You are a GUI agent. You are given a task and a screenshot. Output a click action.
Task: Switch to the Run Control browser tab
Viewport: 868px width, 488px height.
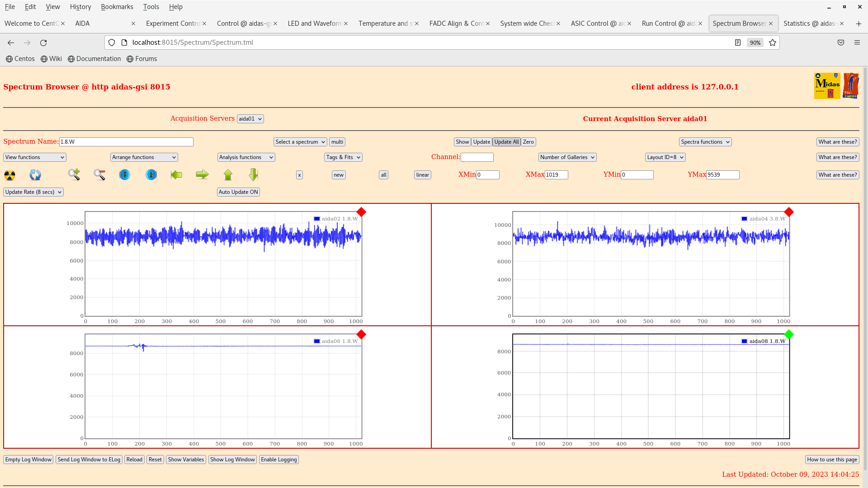point(668,23)
